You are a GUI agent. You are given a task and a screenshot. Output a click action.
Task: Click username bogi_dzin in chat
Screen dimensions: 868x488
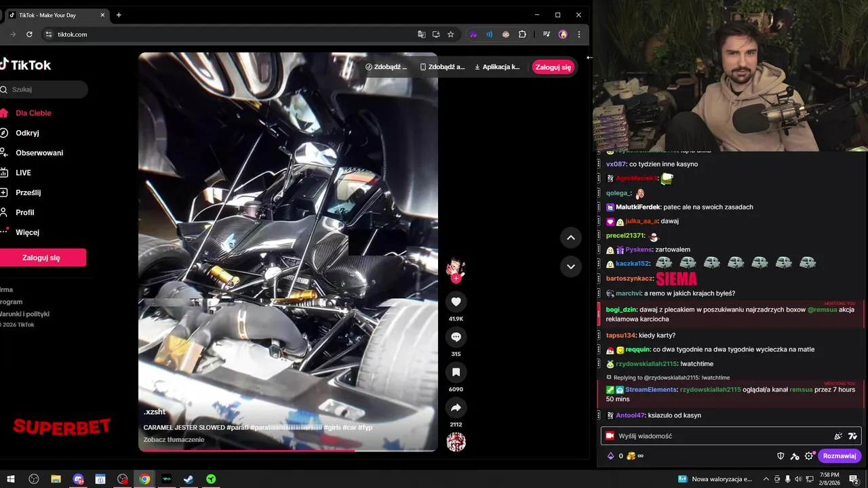point(621,309)
